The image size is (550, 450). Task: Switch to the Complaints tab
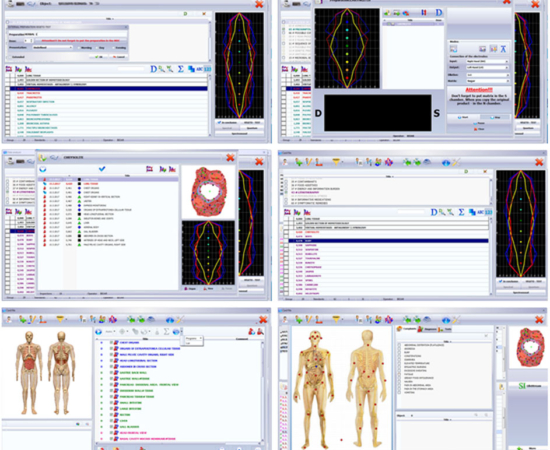point(407,329)
